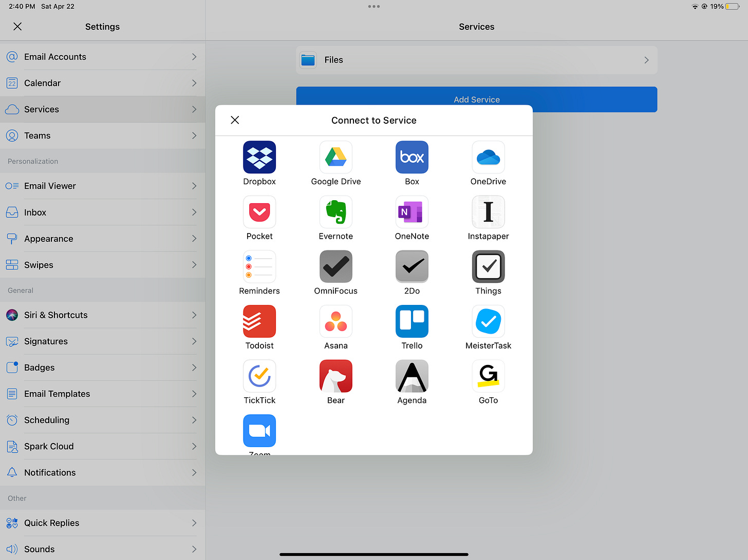Open Swipes settings

(x=103, y=265)
